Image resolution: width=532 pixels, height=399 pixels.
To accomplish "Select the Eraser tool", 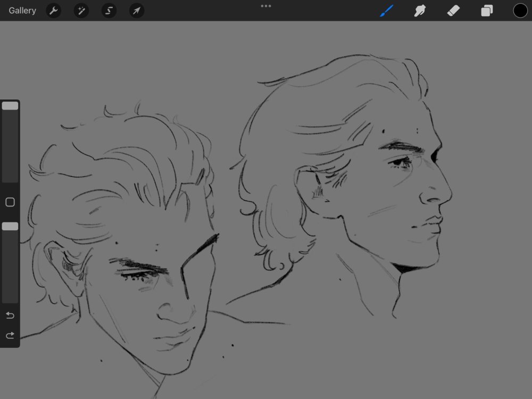I will click(453, 11).
